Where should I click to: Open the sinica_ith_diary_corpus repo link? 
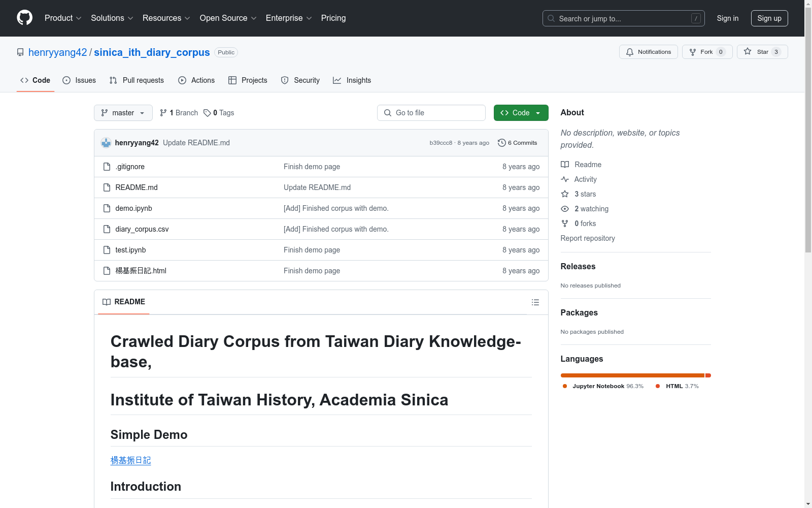152,52
